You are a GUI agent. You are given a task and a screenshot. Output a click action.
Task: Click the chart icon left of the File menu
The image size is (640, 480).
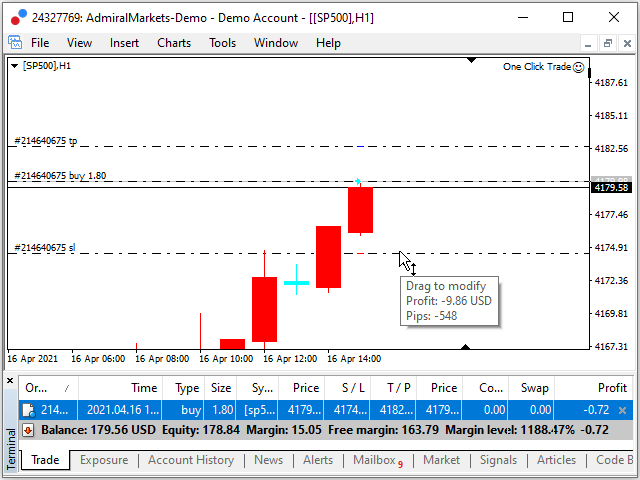coord(15,43)
